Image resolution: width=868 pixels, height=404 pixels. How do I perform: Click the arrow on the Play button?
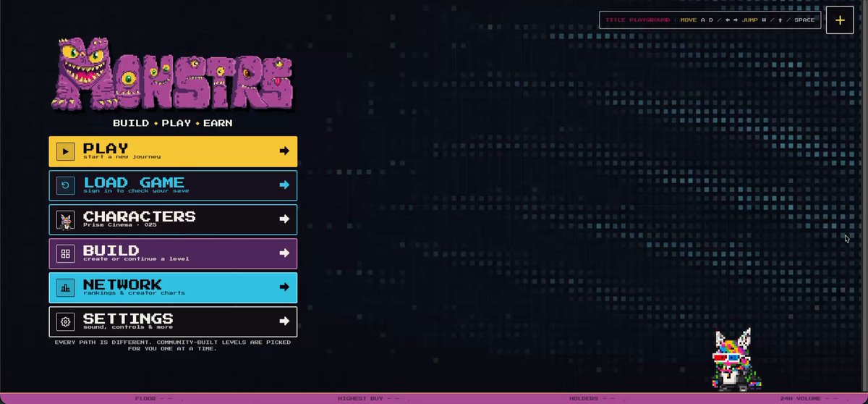[x=284, y=151]
